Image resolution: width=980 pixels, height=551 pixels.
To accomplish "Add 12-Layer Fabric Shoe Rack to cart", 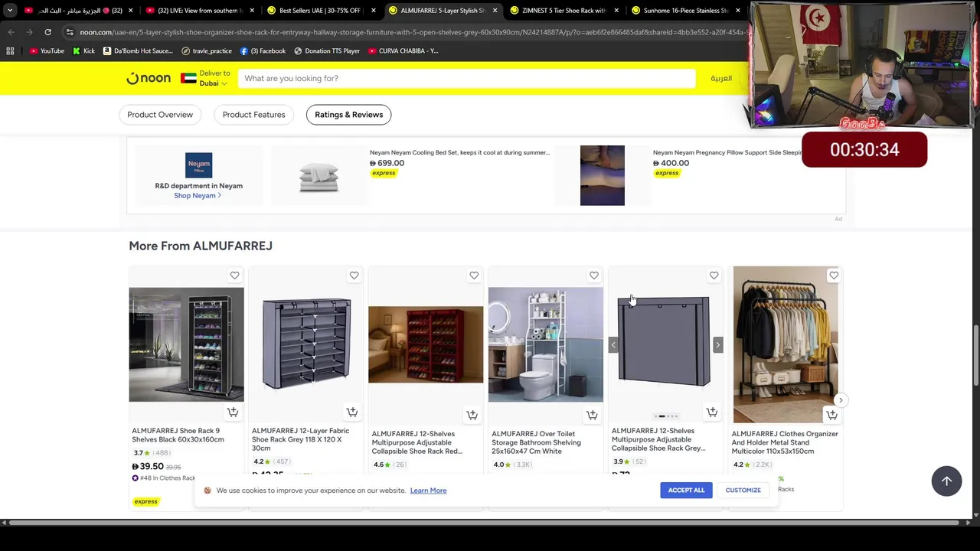I will click(x=352, y=412).
